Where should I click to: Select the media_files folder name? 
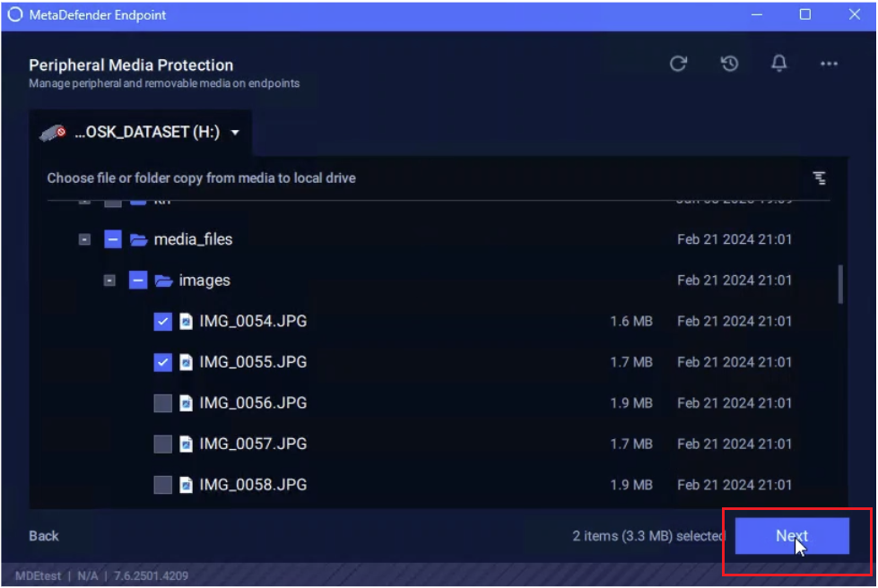pyautogui.click(x=193, y=239)
